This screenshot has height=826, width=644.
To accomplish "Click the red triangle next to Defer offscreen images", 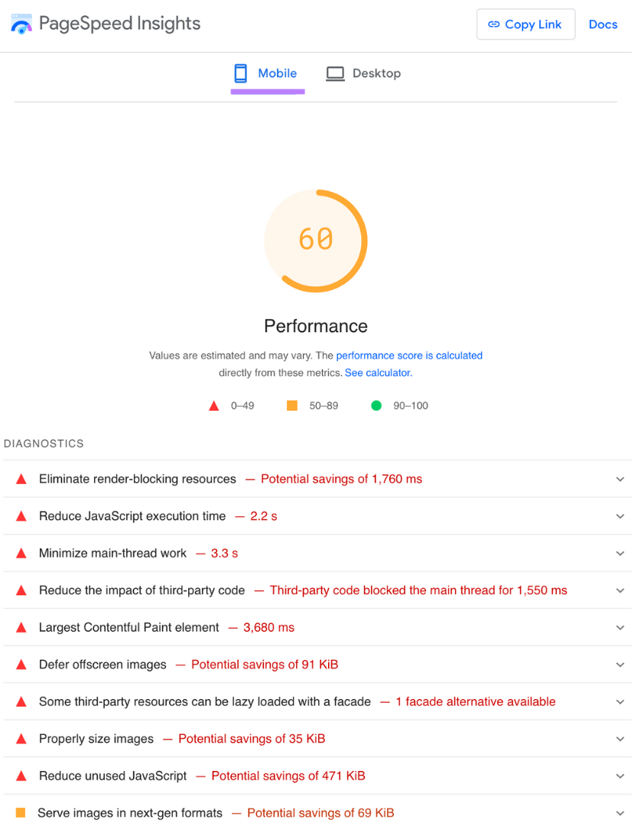I will pos(21,664).
